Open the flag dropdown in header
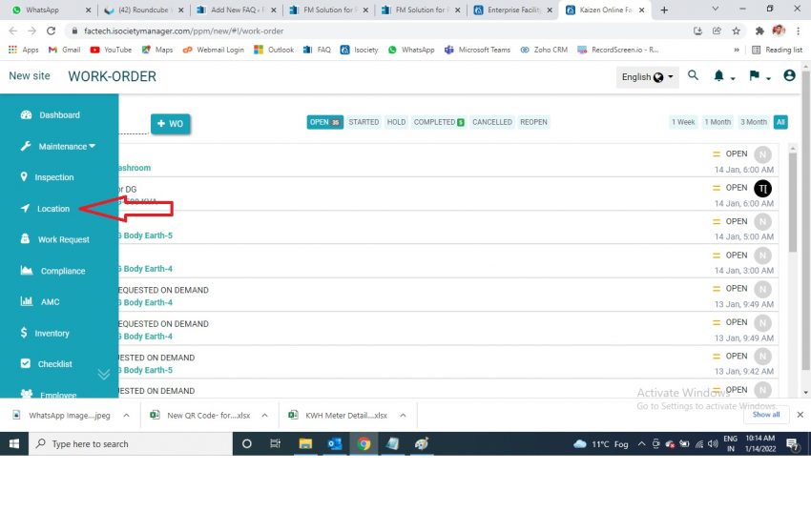 coord(759,76)
